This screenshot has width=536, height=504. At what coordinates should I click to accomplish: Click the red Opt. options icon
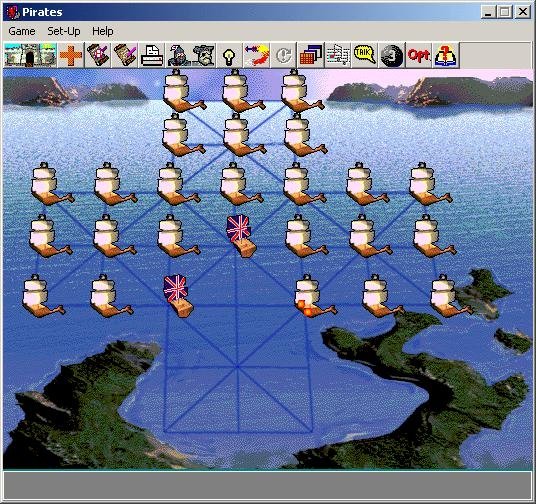click(419, 55)
